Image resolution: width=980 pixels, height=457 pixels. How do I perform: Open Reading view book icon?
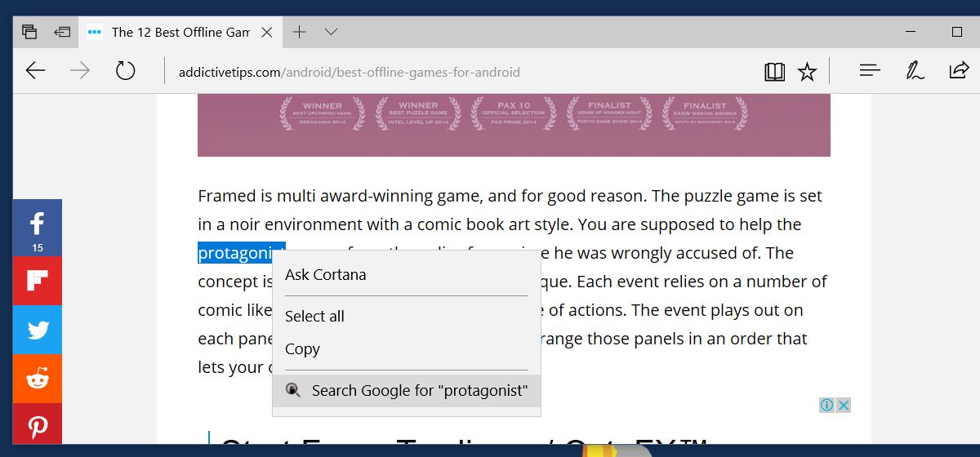point(774,72)
